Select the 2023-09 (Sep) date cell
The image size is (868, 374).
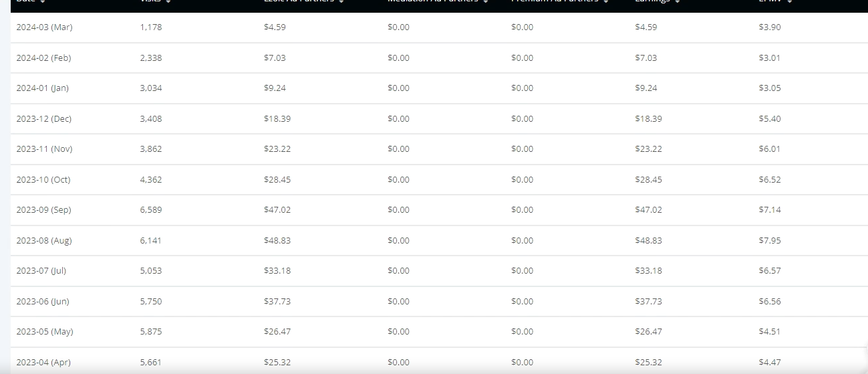43,209
